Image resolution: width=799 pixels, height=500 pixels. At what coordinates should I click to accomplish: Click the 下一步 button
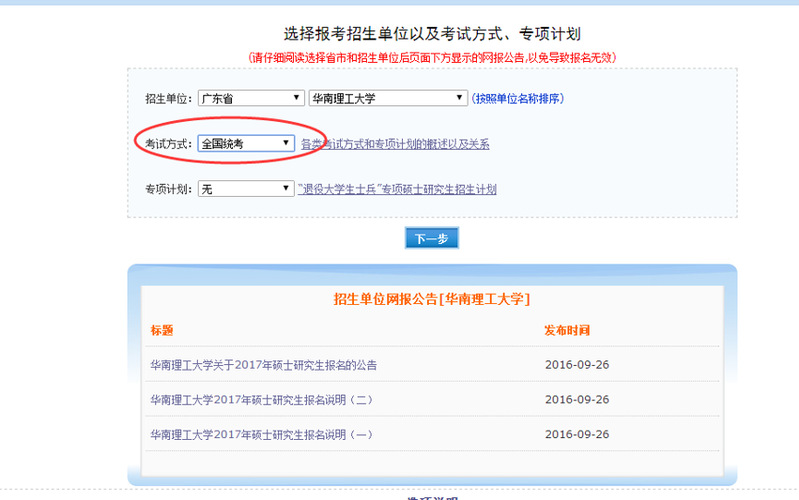click(432, 238)
